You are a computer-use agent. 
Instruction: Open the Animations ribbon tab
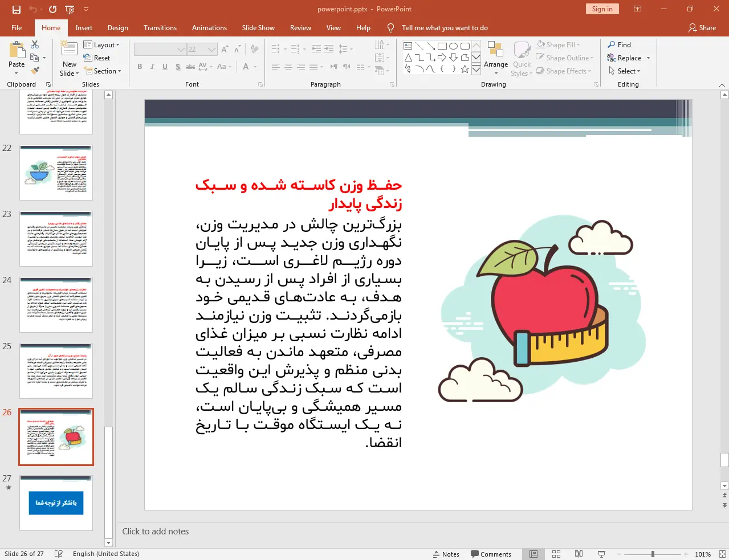click(x=209, y=27)
